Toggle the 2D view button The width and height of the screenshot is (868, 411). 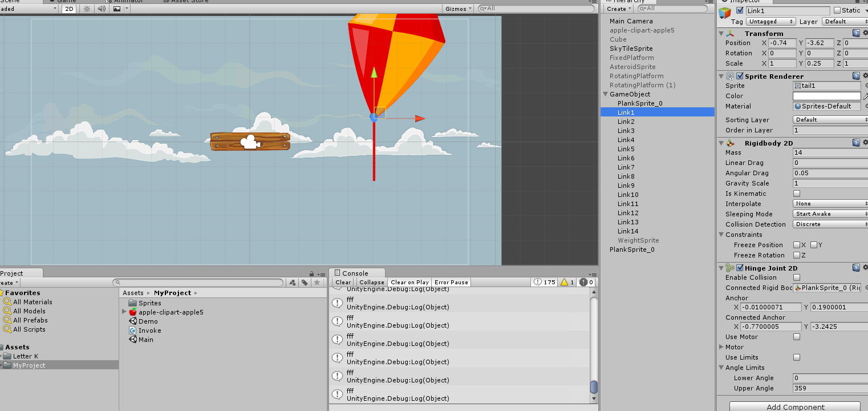coord(69,9)
